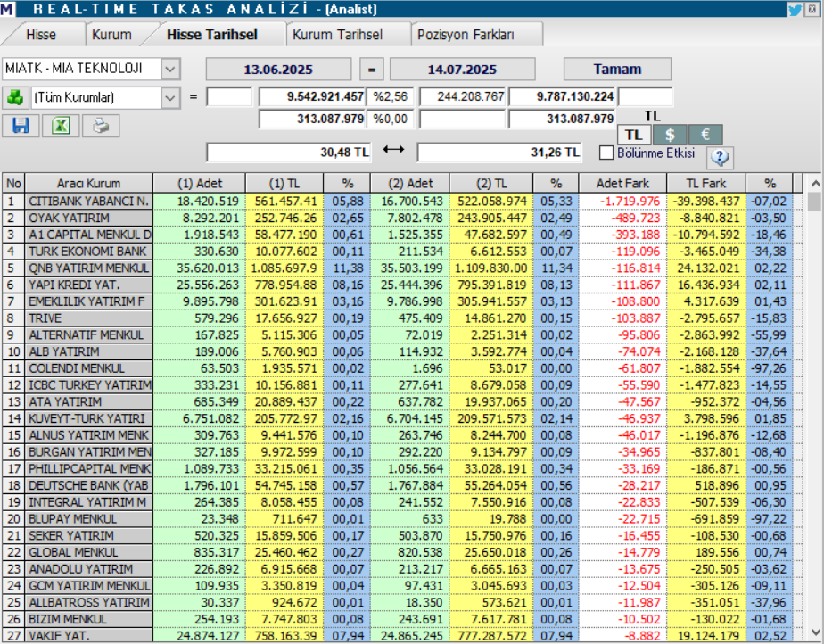This screenshot has height=644, width=824.
Task: Sort by TL Fark column header
Action: 705,184
